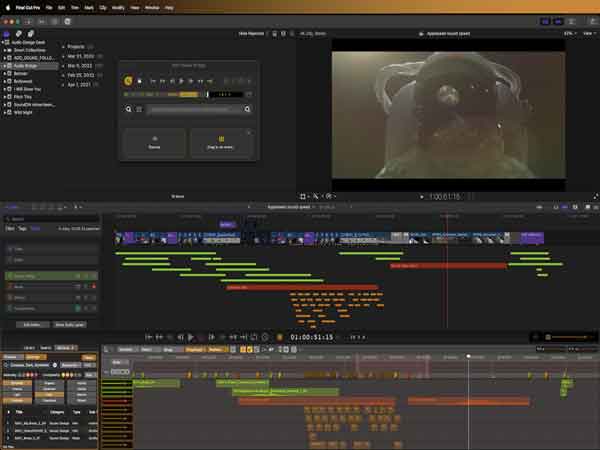The width and height of the screenshot is (600, 450).
Task: Click the index search field
Action: coord(52,219)
